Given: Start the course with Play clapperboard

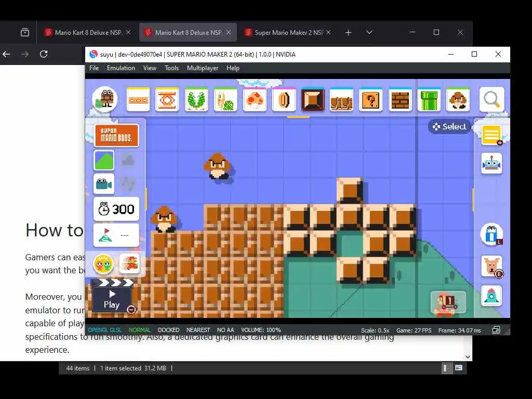Looking at the screenshot, I should pyautogui.click(x=112, y=296).
